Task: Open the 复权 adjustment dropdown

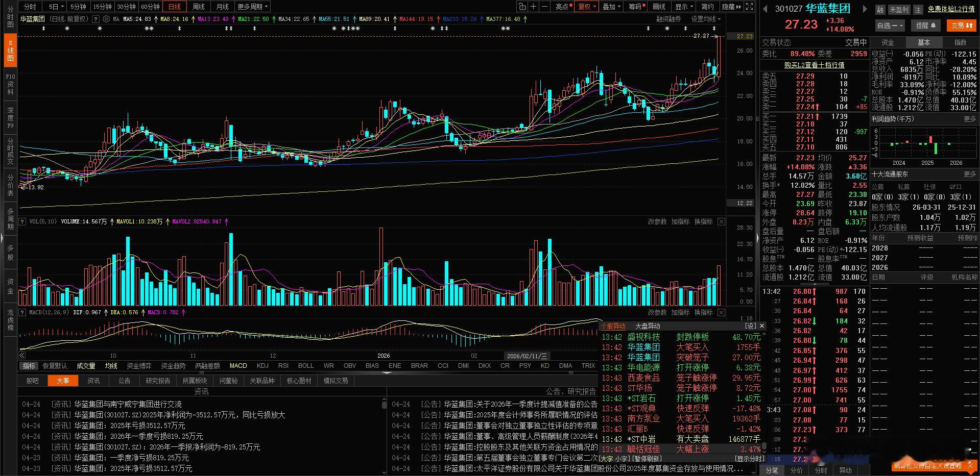Action: 587,7
